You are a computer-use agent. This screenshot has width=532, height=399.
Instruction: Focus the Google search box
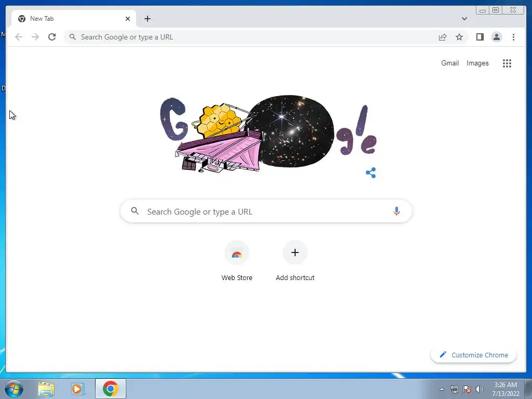tap(266, 211)
